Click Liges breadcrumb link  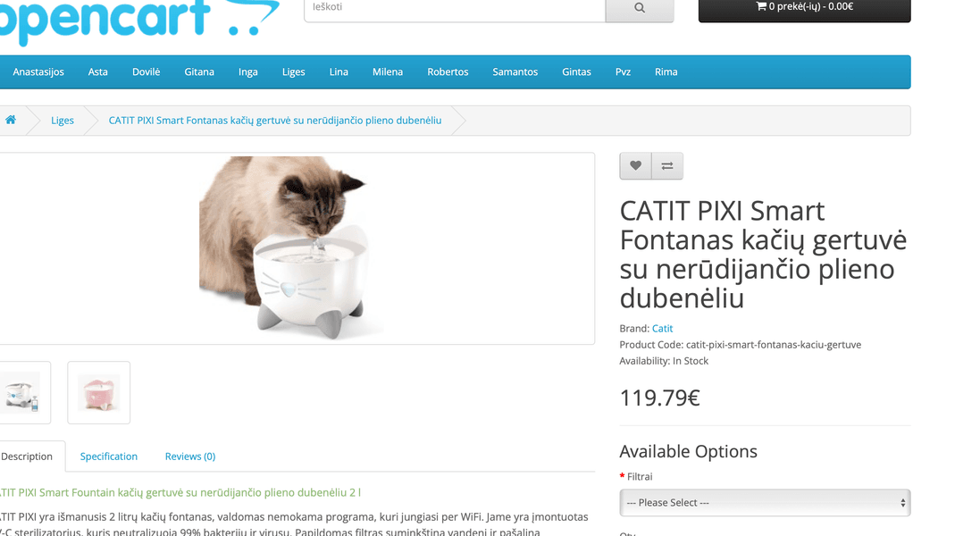click(x=63, y=120)
